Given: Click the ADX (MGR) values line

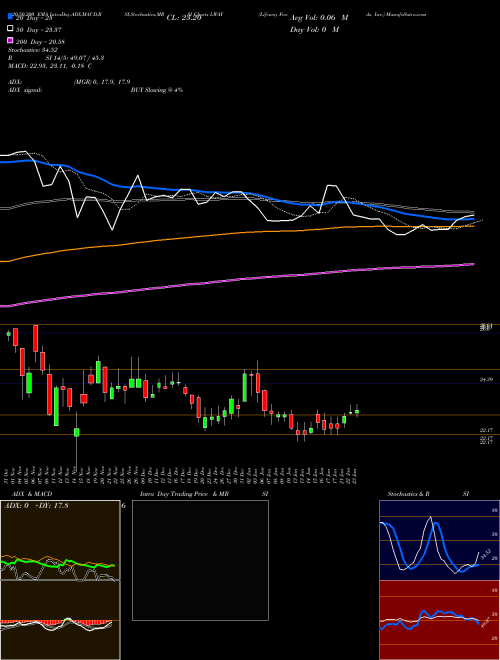Looking at the screenshot, I should 69,82.
